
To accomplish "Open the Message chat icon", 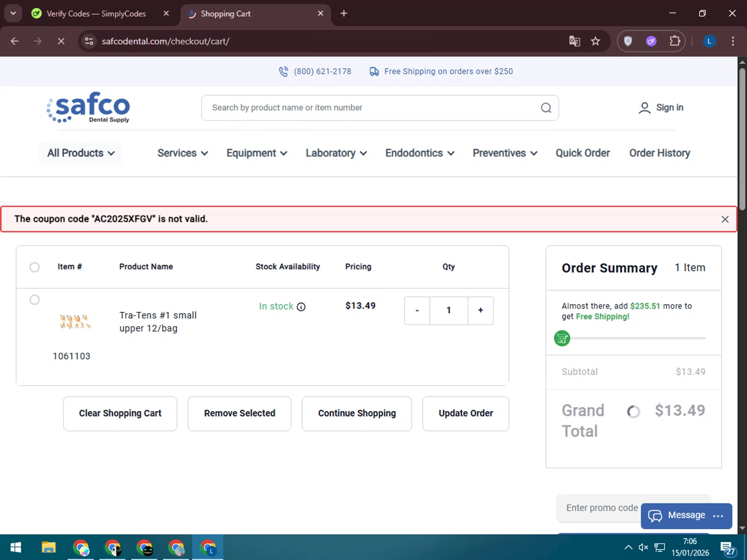I will coord(655,516).
